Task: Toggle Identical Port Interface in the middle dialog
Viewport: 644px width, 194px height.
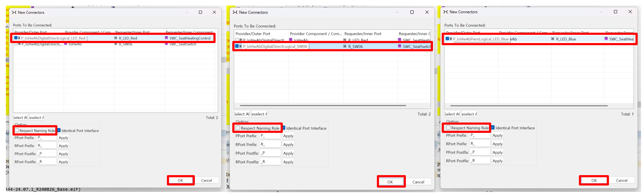Action: [284, 128]
